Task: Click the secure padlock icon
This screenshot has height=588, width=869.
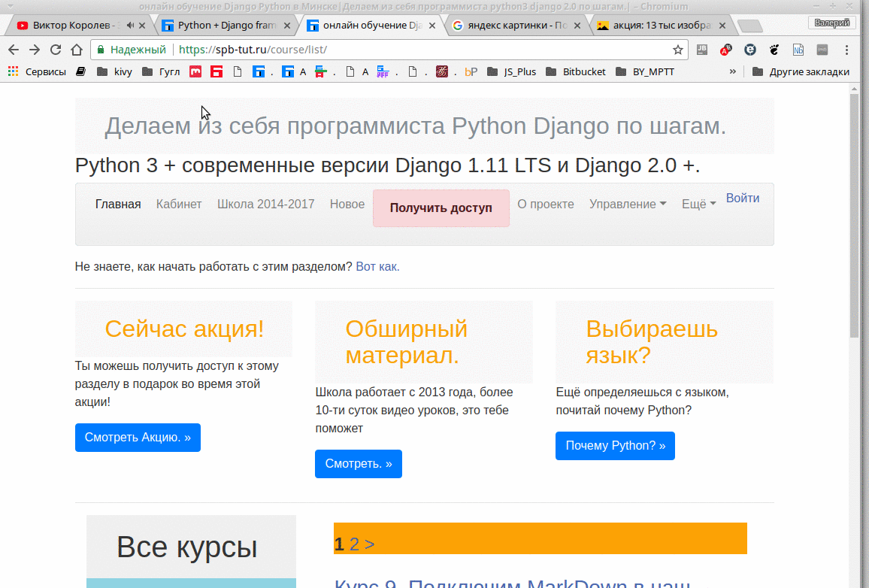Action: click(100, 50)
